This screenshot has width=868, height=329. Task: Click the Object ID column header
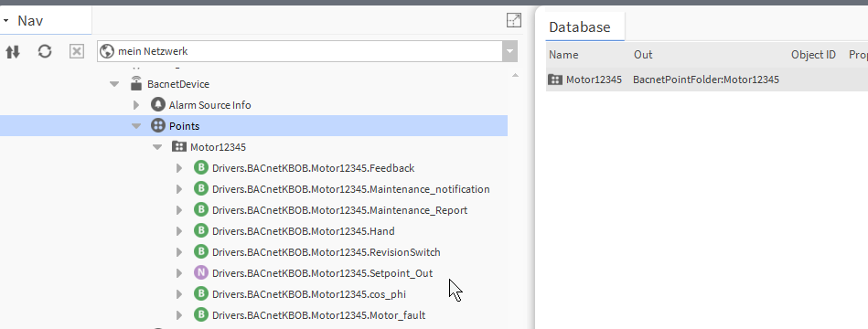813,54
